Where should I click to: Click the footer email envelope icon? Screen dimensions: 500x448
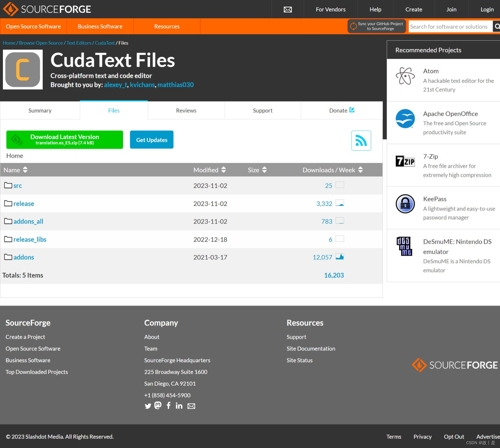[191, 406]
